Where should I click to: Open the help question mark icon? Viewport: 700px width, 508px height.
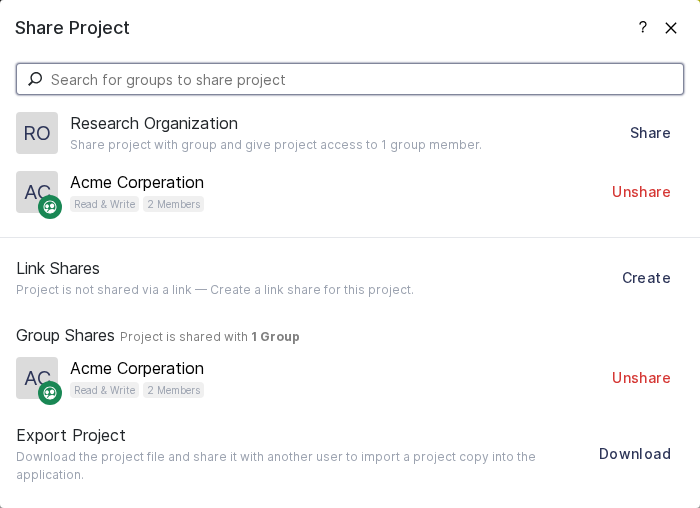642,28
